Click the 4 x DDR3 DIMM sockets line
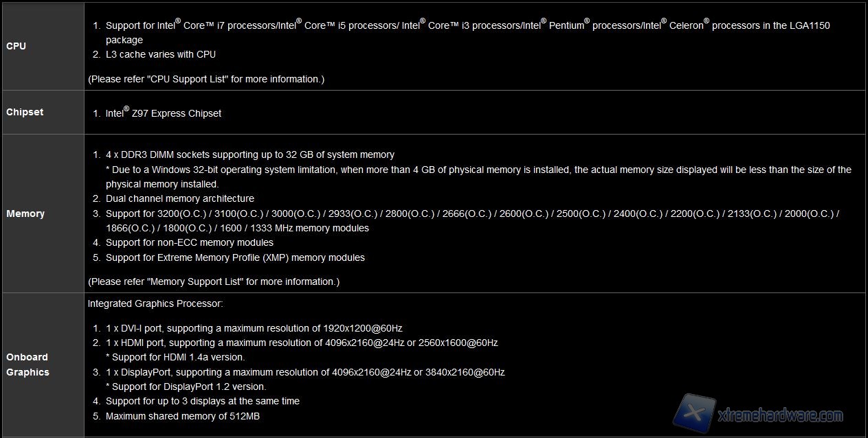 250,154
